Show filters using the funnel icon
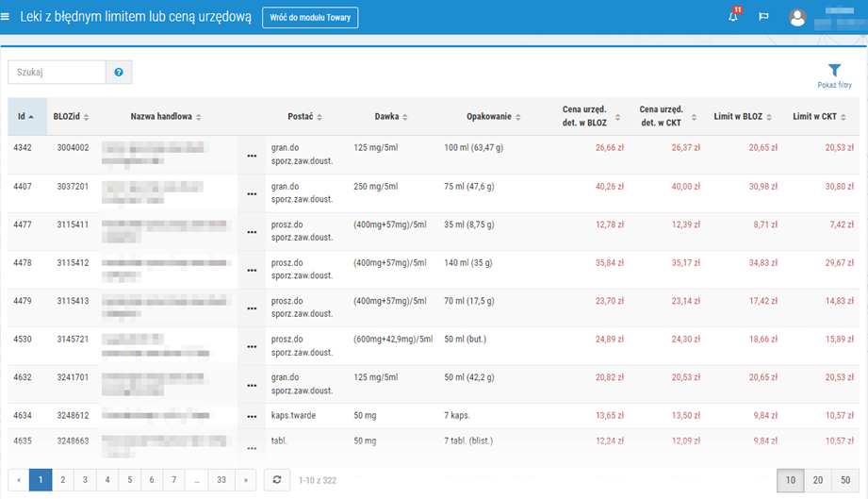Image resolution: width=868 pixels, height=499 pixels. (834, 71)
